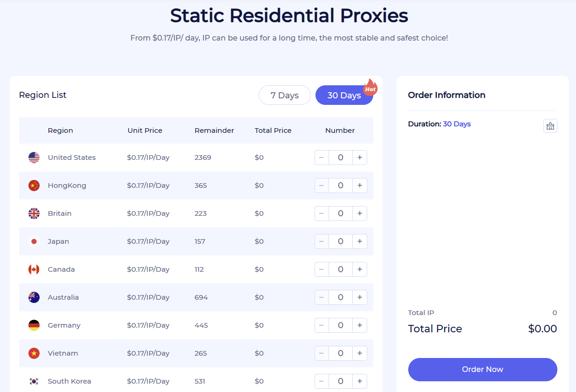This screenshot has width=576, height=392.
Task: Switch to the 7 Days plan
Action: tap(285, 95)
